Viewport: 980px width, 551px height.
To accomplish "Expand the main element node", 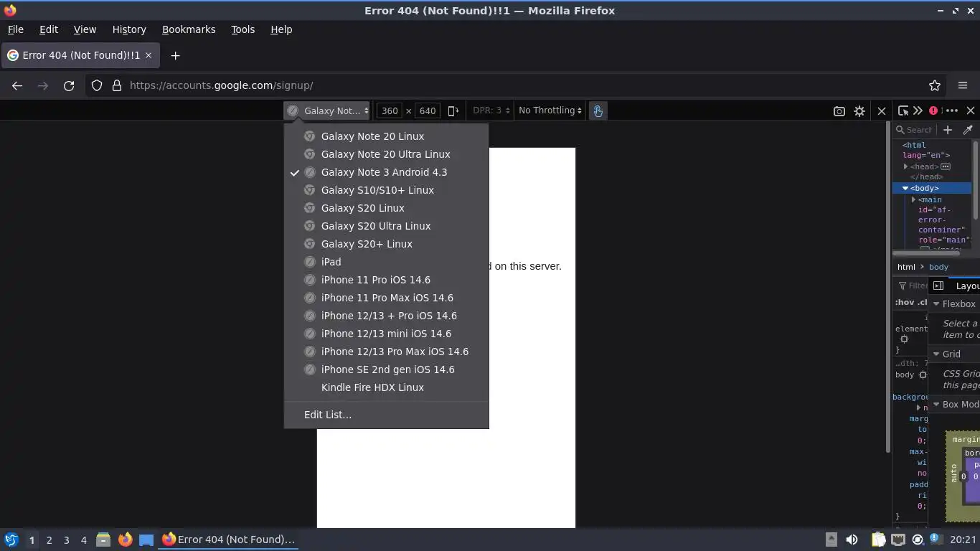I will [913, 199].
